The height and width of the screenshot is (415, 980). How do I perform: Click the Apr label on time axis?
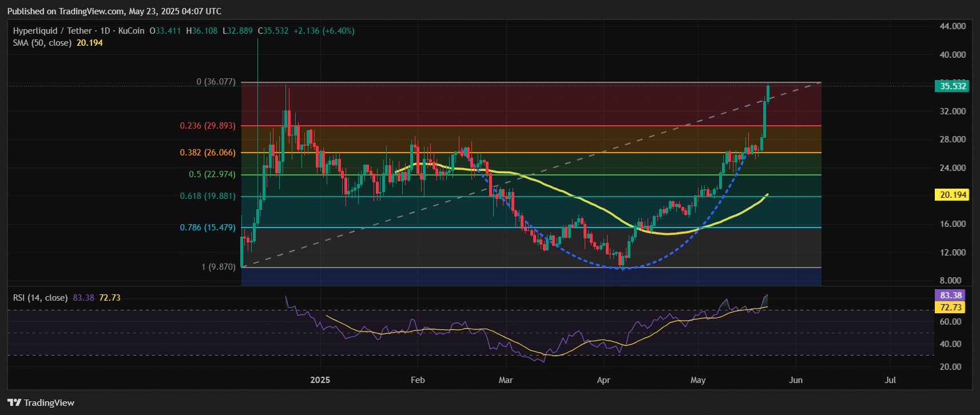604,380
